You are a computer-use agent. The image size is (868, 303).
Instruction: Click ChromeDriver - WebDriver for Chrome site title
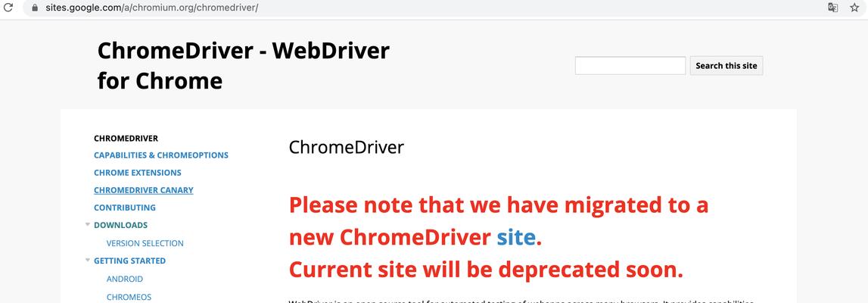click(x=244, y=66)
